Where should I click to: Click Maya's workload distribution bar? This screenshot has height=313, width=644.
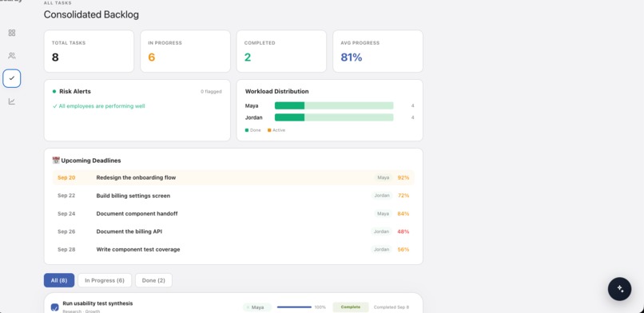click(x=334, y=106)
